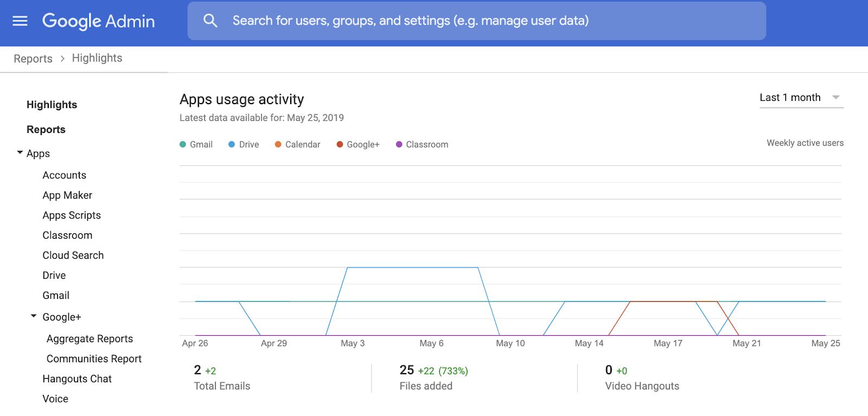
Task: Click the Calendar legend label
Action: coord(303,145)
